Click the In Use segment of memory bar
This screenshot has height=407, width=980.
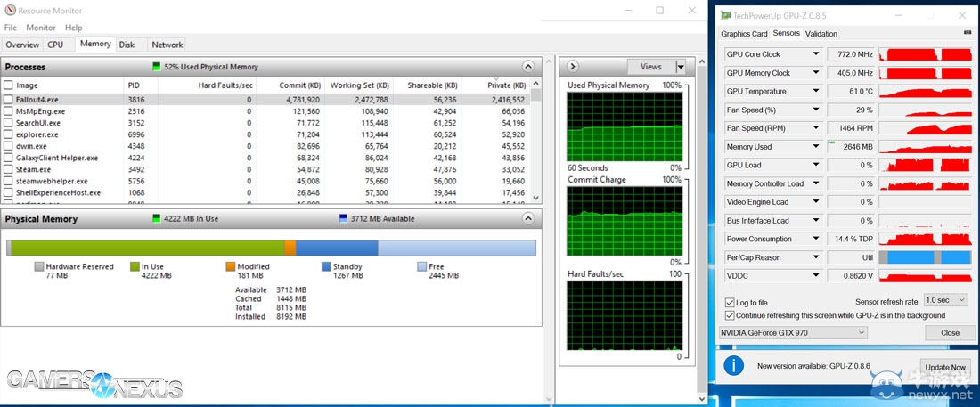tap(147, 248)
